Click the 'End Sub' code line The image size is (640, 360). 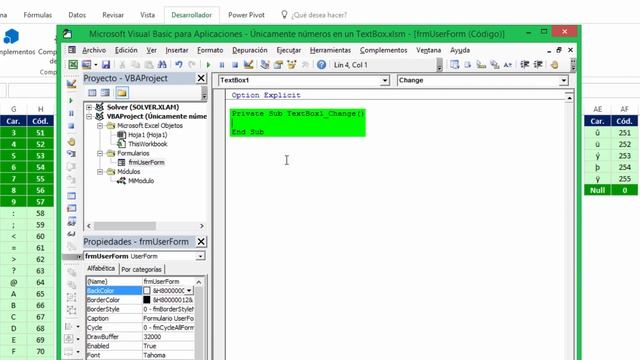(248, 132)
